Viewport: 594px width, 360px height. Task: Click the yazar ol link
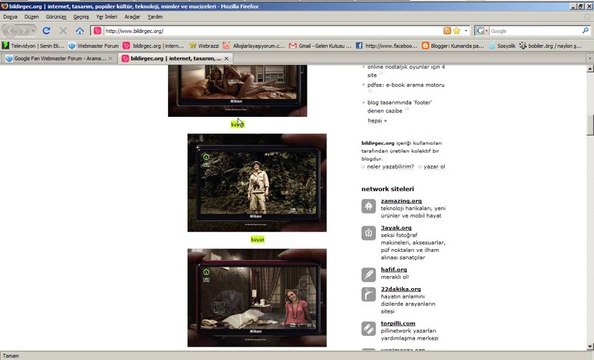click(x=434, y=166)
